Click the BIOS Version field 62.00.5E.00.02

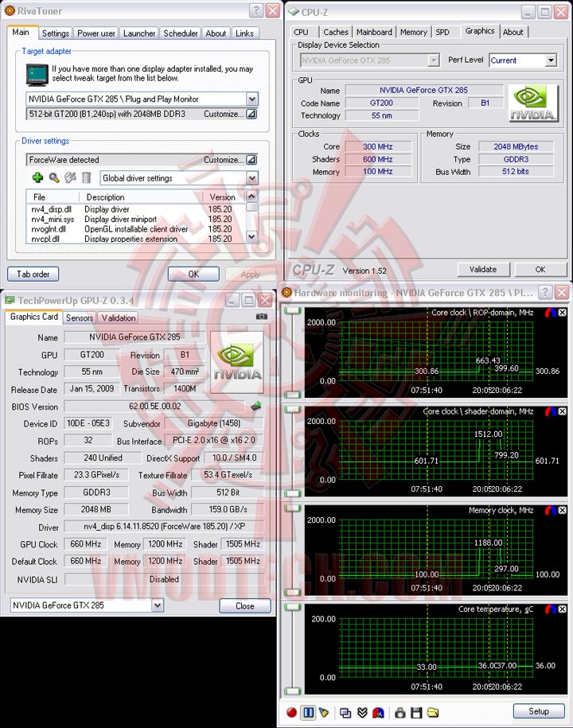pos(154,407)
